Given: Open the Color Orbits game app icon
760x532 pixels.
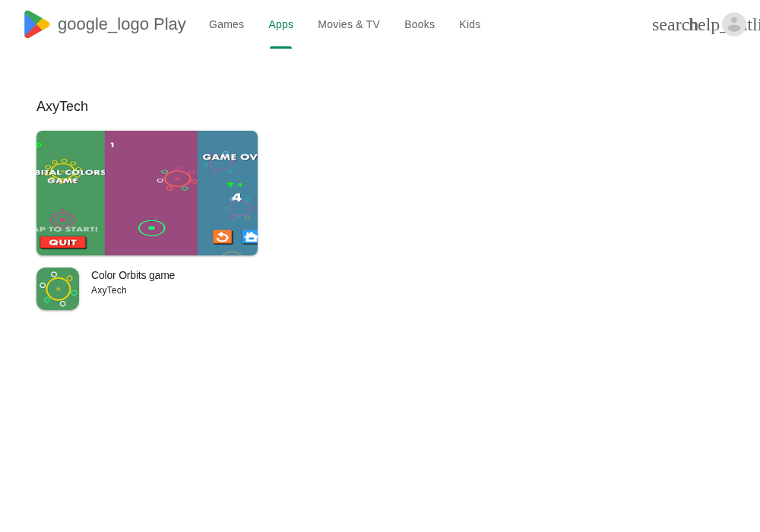Looking at the screenshot, I should pos(58,289).
